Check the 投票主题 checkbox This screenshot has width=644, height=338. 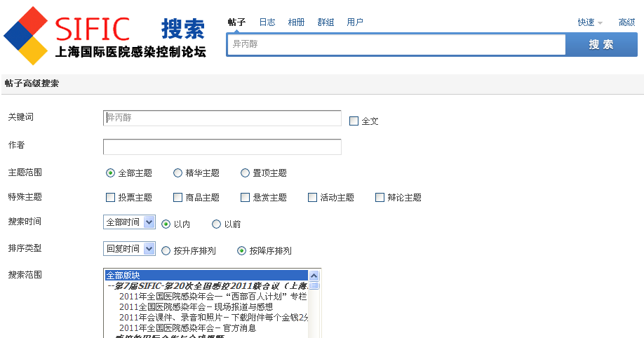pyautogui.click(x=110, y=198)
